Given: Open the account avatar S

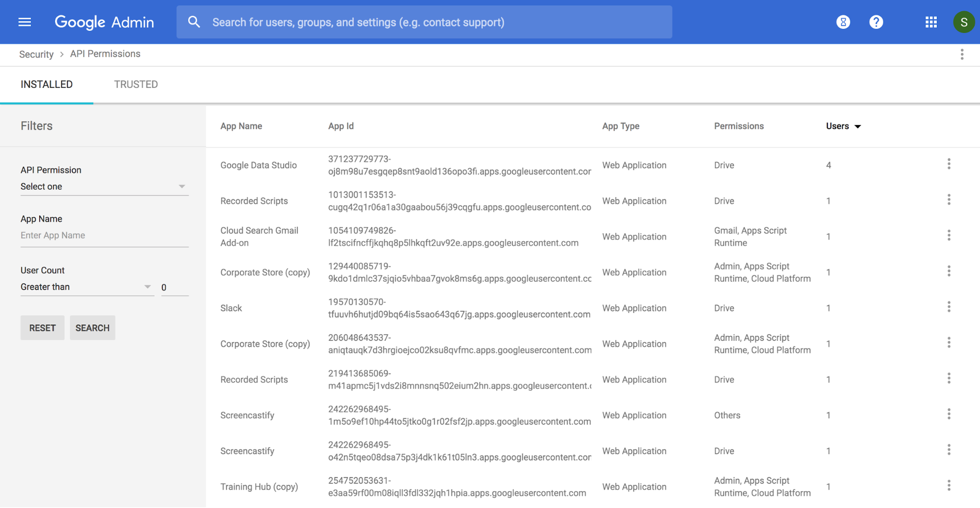Looking at the screenshot, I should [963, 22].
